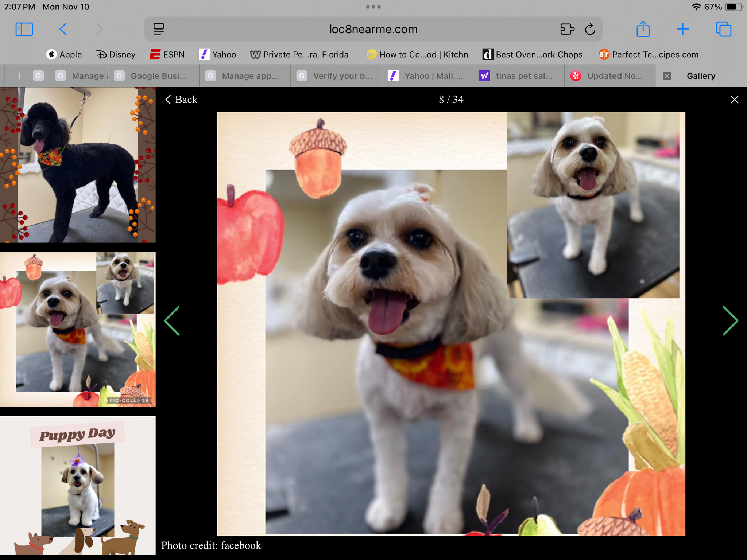Viewport: 747px width, 560px height.
Task: Open the Share sheet
Action: point(643,29)
